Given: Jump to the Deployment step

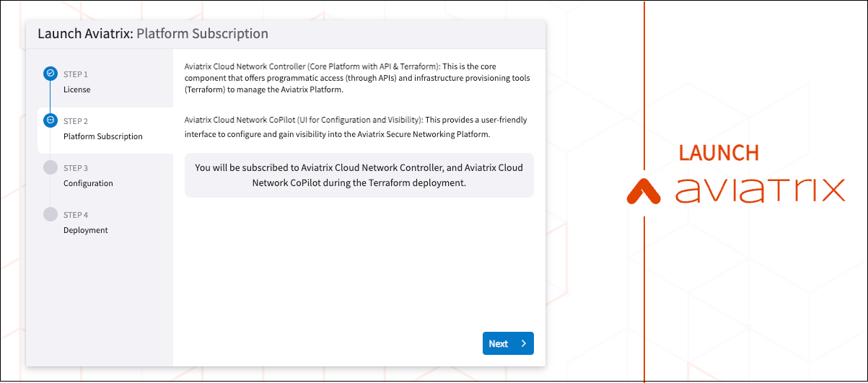Looking at the screenshot, I should coord(85,230).
